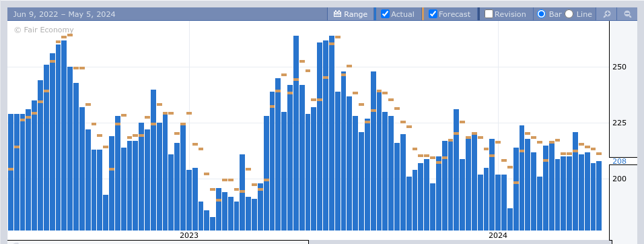The height and width of the screenshot is (244, 644).
Task: Click the zoom out magnifier icon
Action: point(628,14)
